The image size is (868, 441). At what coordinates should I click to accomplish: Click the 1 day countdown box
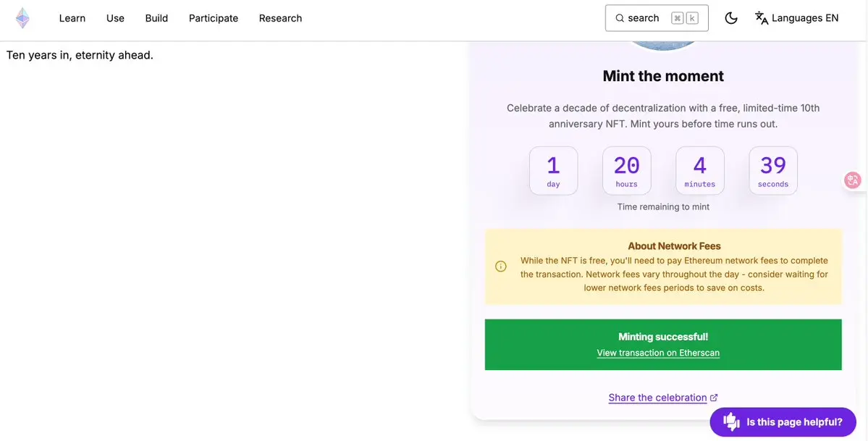(x=554, y=171)
